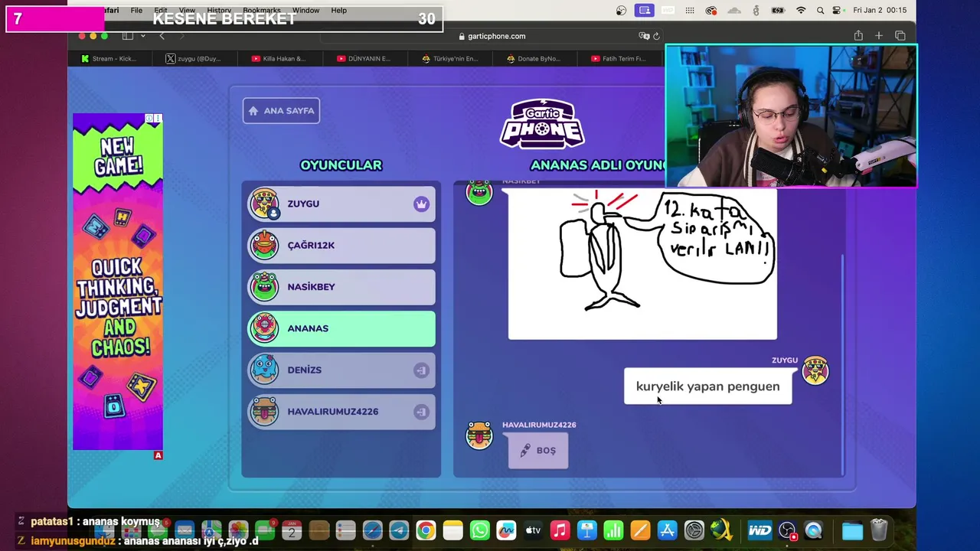
Task: Select the highlighted ANANAS player row
Action: [x=341, y=328]
